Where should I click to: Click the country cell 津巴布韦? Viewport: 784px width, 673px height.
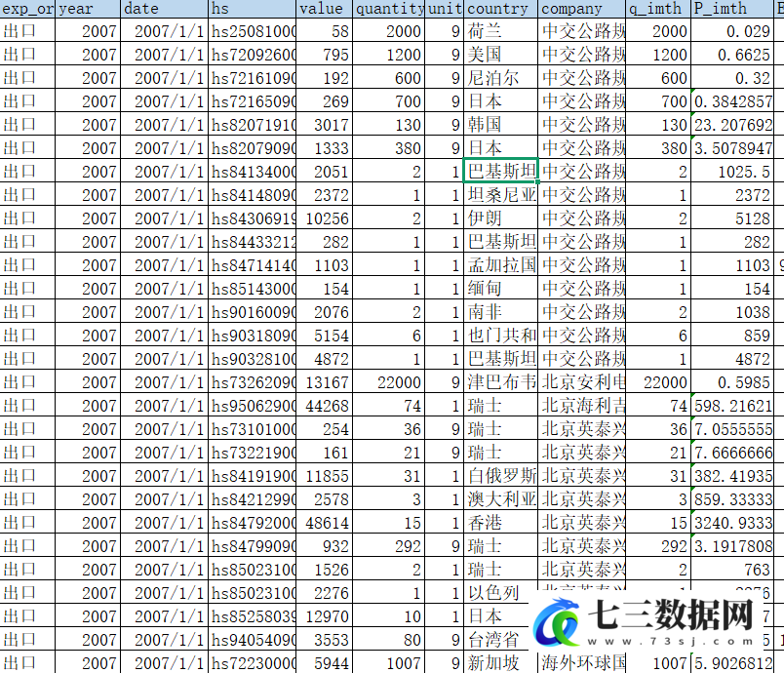501,382
